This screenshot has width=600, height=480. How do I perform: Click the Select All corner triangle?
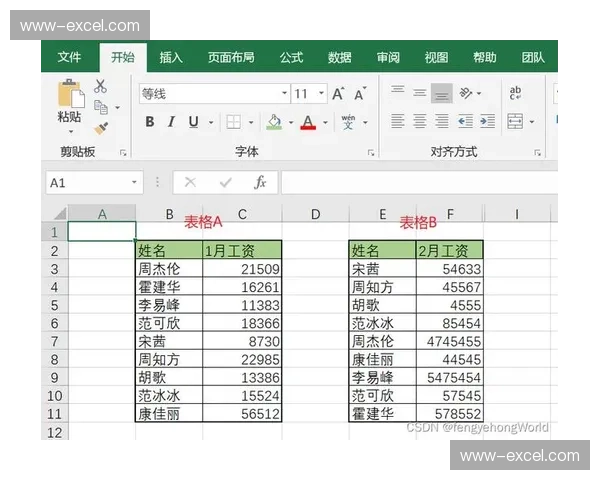pyautogui.click(x=60, y=213)
